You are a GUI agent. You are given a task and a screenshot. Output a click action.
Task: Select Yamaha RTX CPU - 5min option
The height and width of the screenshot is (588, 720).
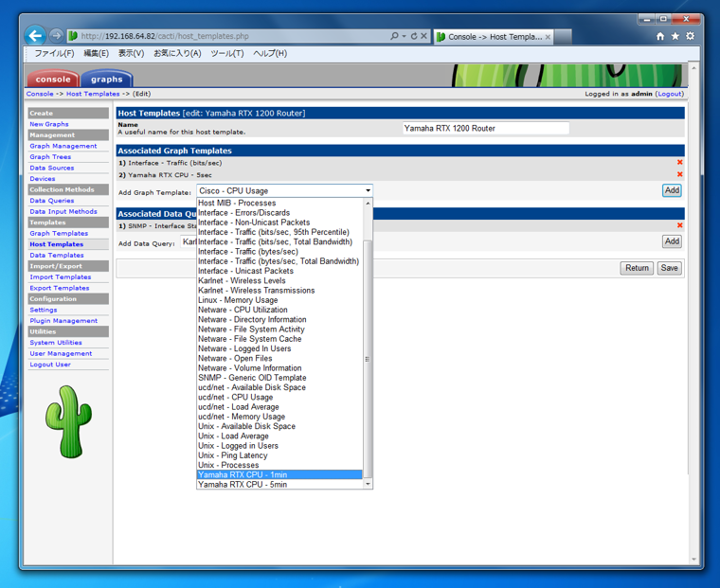279,484
